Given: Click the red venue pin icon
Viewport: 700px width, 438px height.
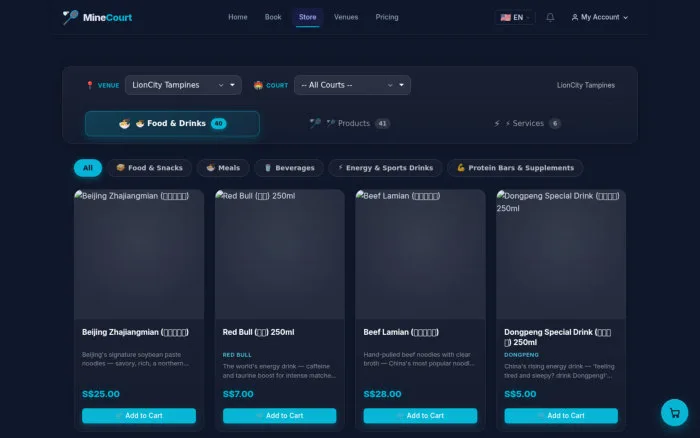Looking at the screenshot, I should point(90,85).
